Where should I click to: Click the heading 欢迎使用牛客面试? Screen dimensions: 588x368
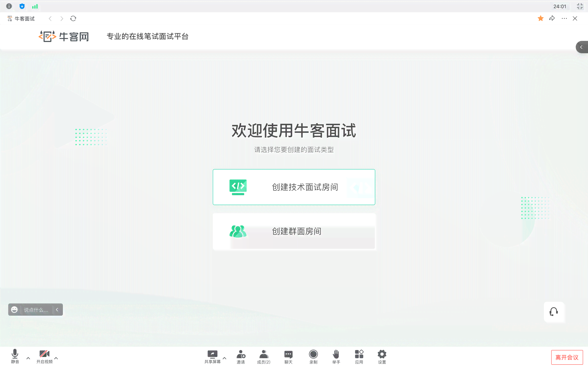point(294,131)
